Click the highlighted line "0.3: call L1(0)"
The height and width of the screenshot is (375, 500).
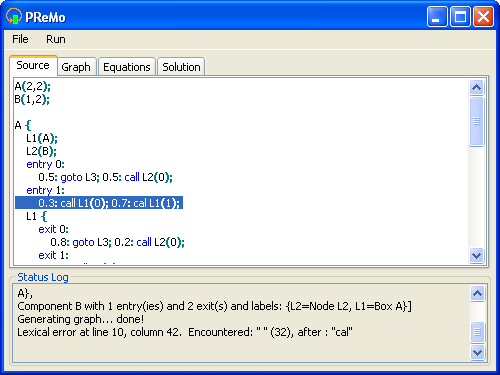pyautogui.click(x=99, y=203)
